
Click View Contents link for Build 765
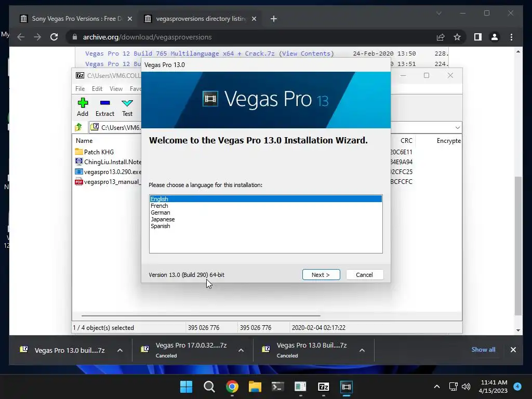click(x=306, y=54)
